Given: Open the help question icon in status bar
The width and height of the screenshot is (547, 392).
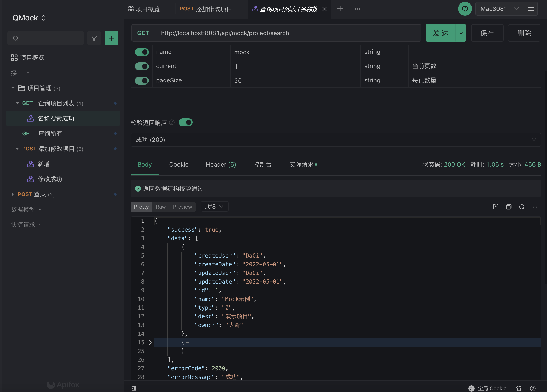Looking at the screenshot, I should tap(532, 388).
